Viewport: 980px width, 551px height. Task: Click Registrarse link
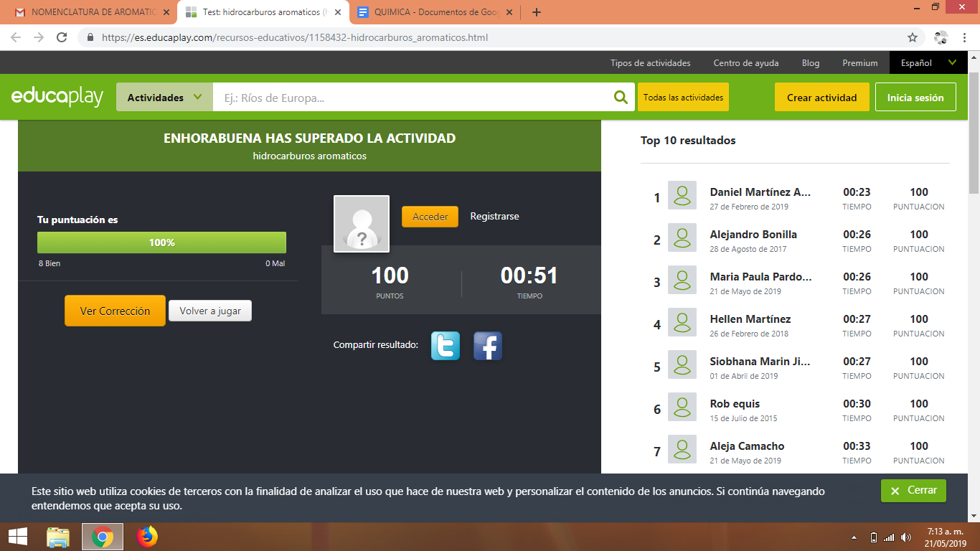(494, 216)
